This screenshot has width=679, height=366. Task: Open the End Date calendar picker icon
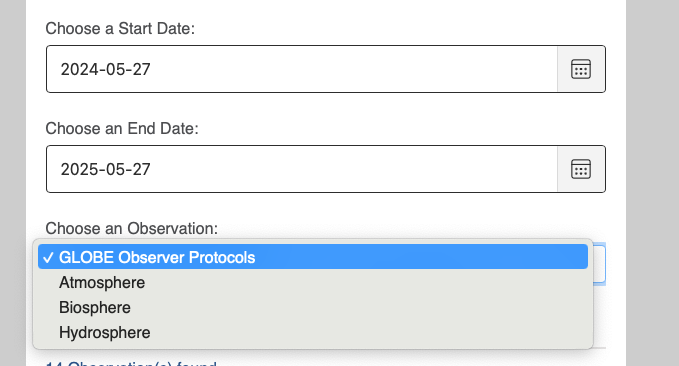(x=581, y=169)
